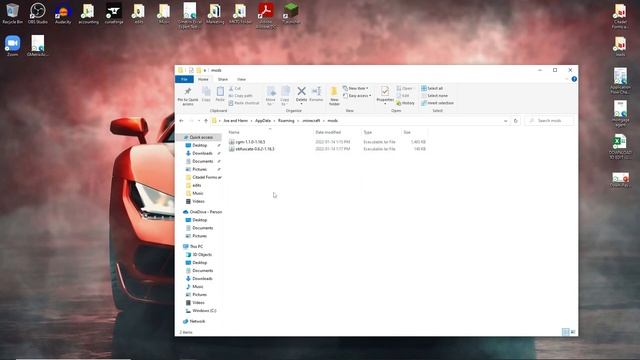Click the Copy ribbon button
640x360 pixels.
coord(206,94)
